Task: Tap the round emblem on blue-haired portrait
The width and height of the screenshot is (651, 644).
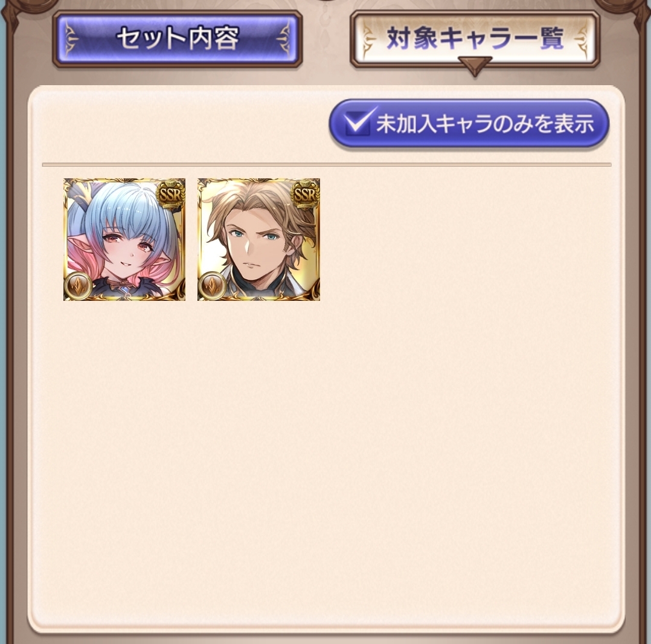Action: (x=79, y=286)
